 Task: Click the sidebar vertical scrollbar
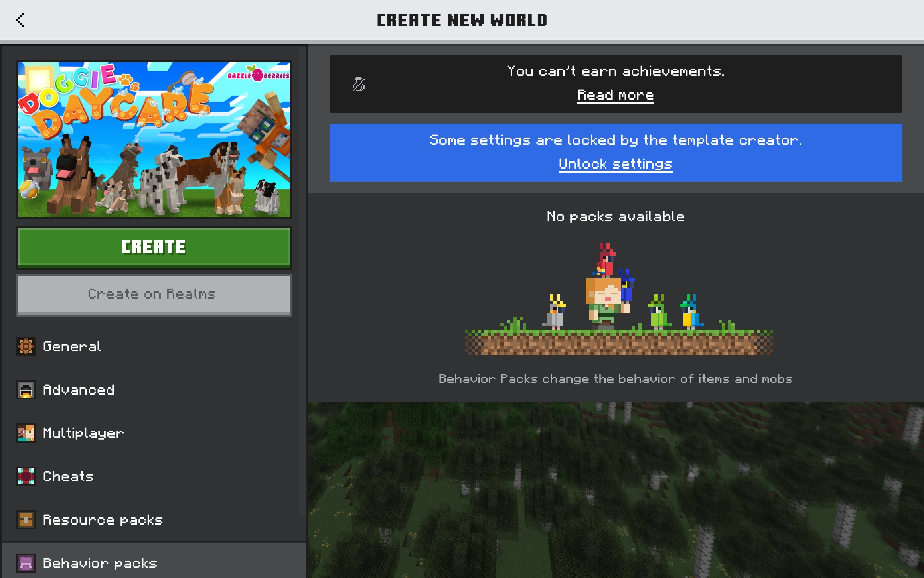[302, 281]
